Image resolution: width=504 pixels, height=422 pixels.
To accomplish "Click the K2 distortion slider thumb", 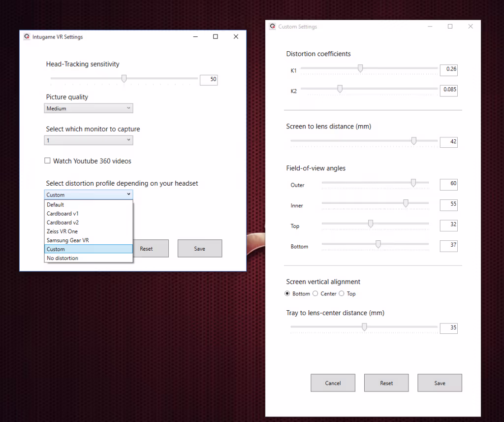I will 340,89.
